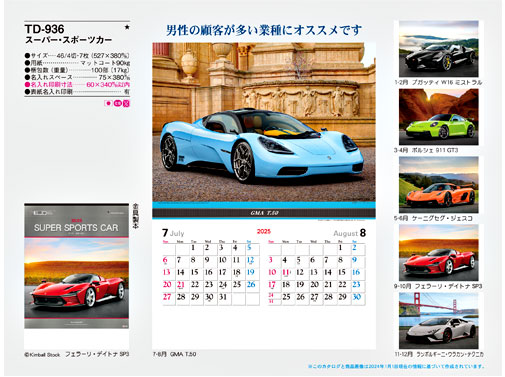Select the 9-10月 Ferrari Daytona SP3 thumbnail
This screenshot has height=377, width=505.
439,253
